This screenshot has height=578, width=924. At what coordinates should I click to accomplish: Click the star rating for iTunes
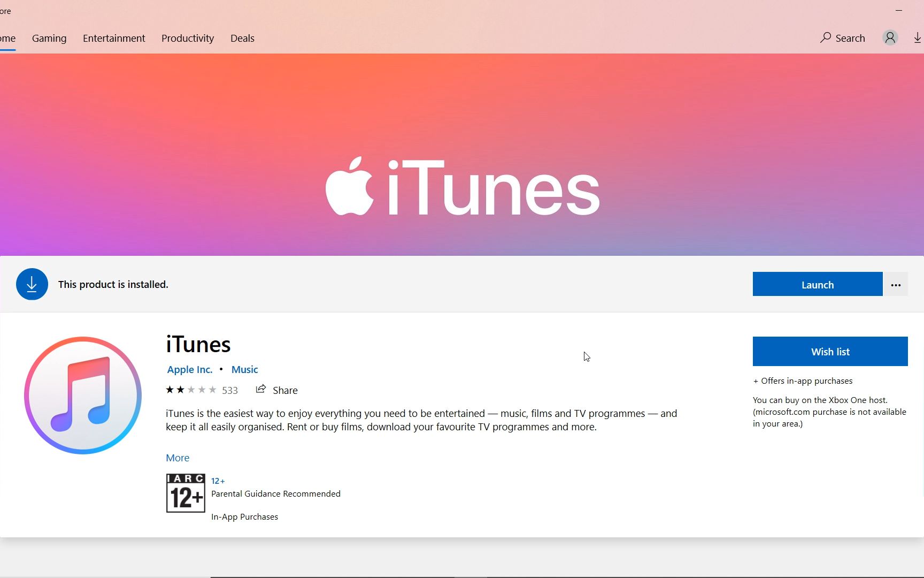tap(191, 390)
